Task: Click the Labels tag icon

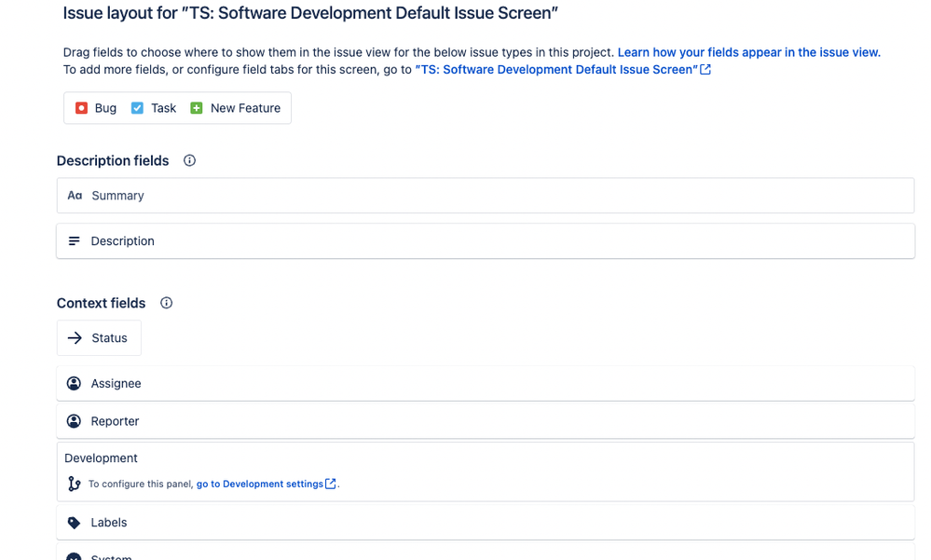Action: coord(75,523)
